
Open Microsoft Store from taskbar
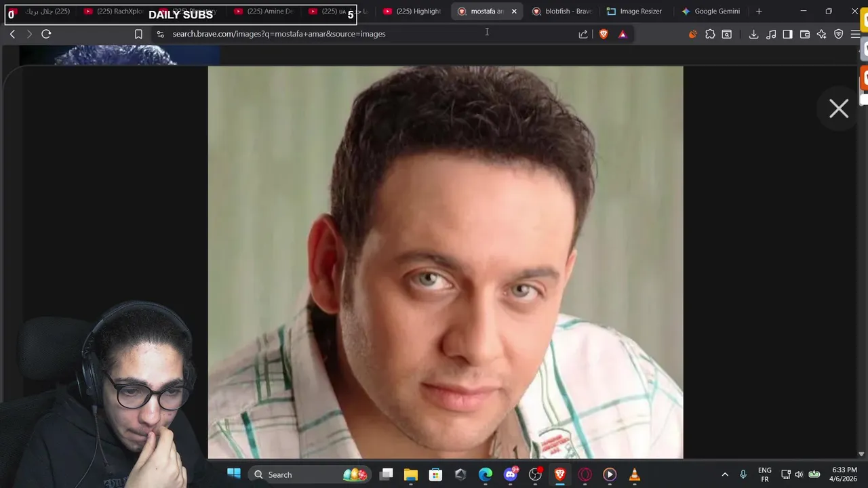[x=435, y=474]
